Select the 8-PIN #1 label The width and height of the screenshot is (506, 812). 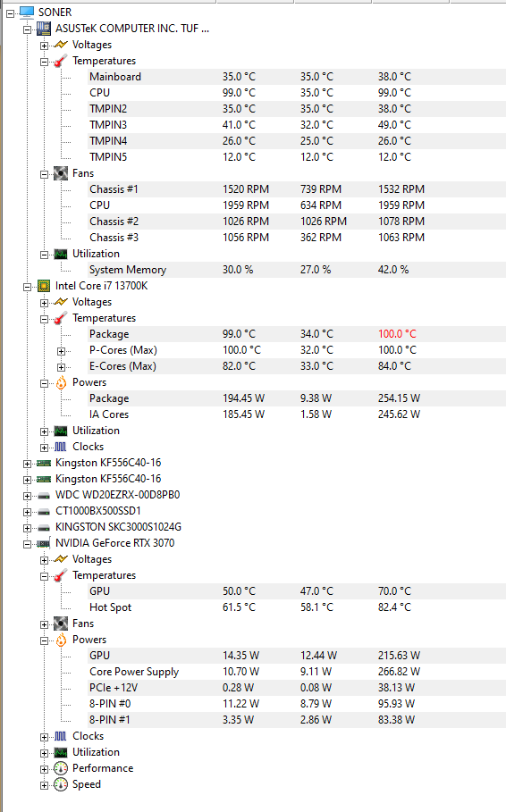pyautogui.click(x=110, y=720)
